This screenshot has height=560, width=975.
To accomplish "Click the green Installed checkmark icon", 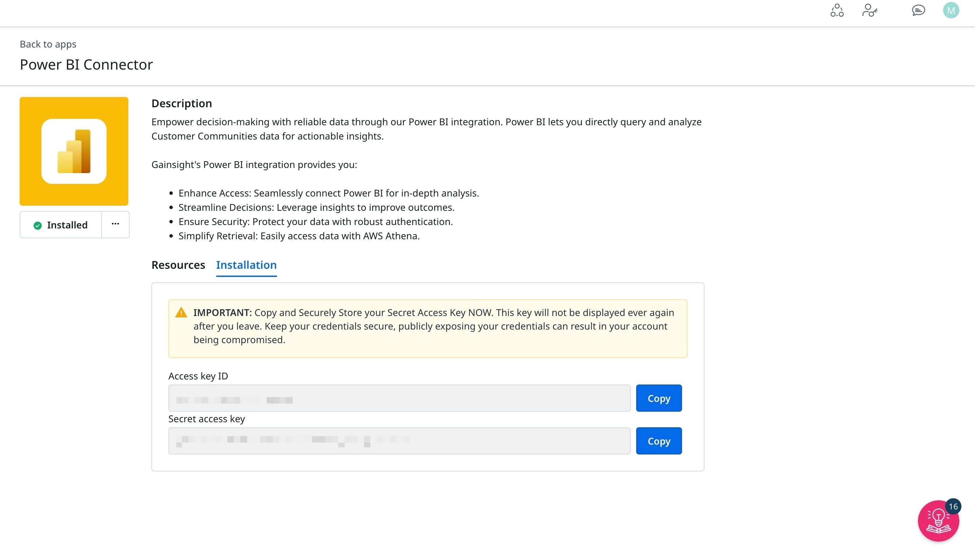I will point(37,225).
